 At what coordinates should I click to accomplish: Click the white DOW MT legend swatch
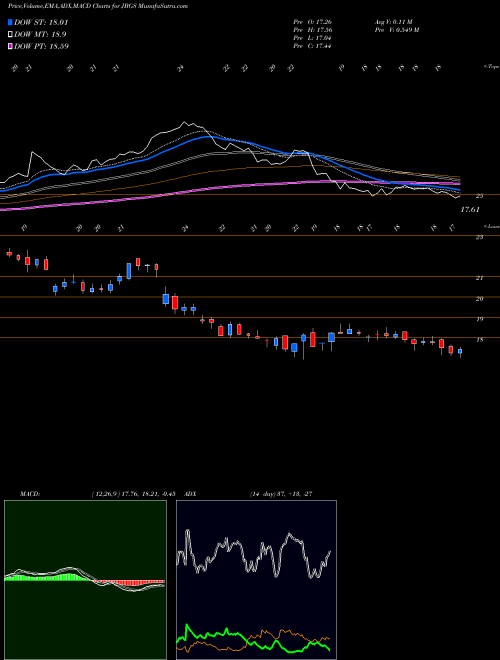[x=10, y=35]
